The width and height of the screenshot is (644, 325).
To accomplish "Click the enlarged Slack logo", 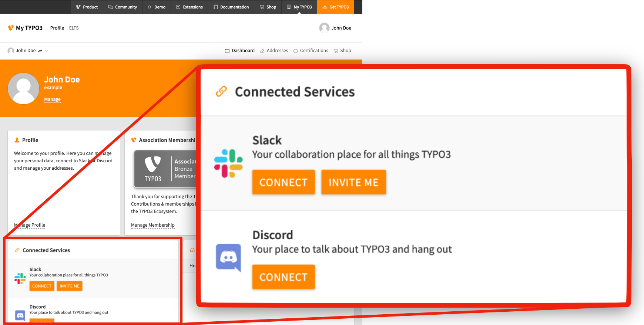I will click(228, 163).
